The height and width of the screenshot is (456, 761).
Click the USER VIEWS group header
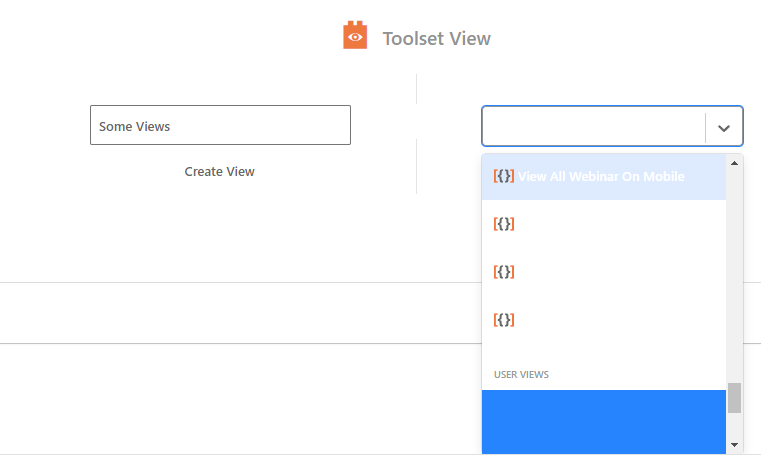point(521,375)
